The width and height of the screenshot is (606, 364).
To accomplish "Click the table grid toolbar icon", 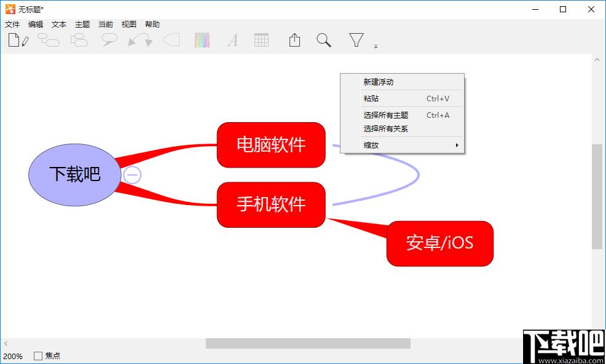I will tap(261, 40).
